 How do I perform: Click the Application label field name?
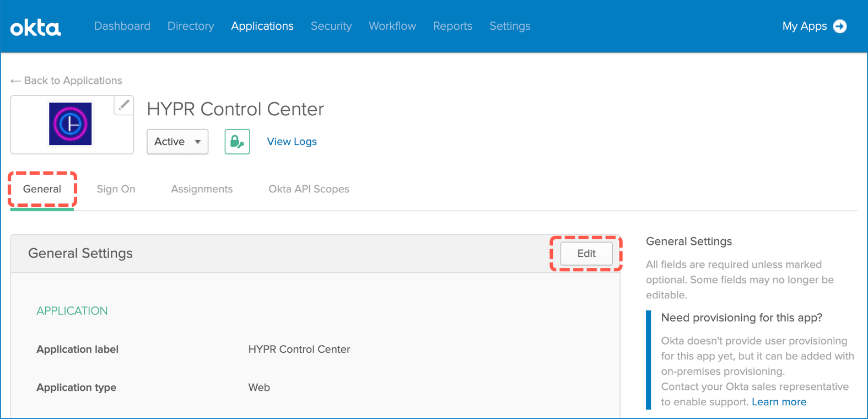pos(77,350)
